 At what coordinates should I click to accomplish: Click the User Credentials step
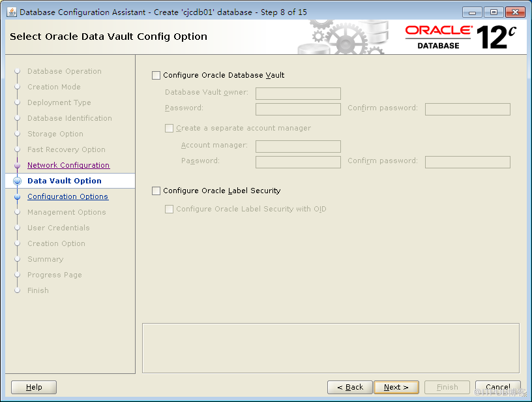point(59,228)
